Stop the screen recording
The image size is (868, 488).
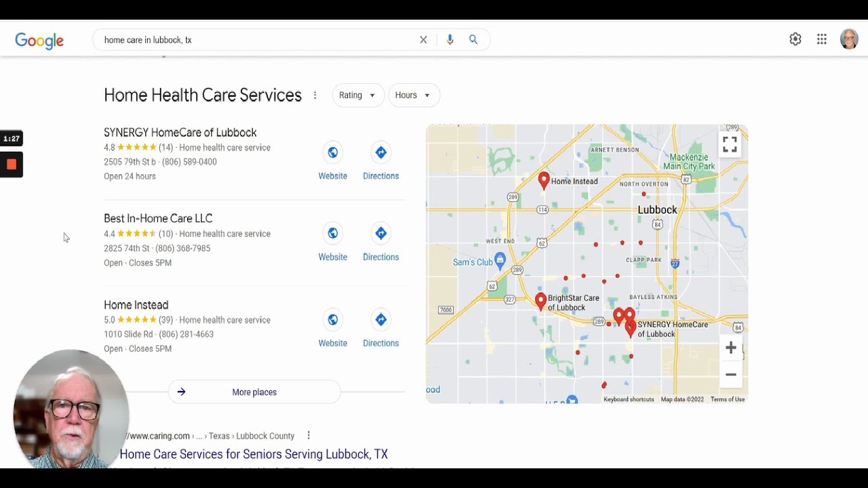point(12,165)
